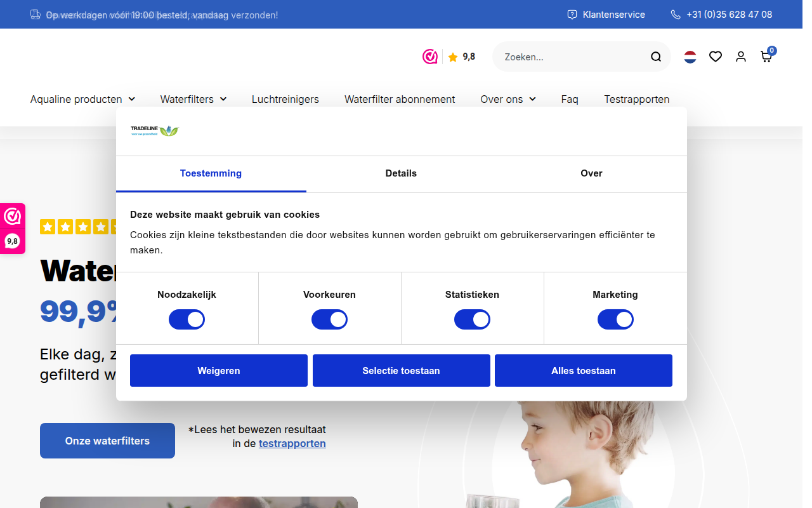This screenshot has height=508, width=812.
Task: Click the Alles toestaan button
Action: [x=584, y=371]
